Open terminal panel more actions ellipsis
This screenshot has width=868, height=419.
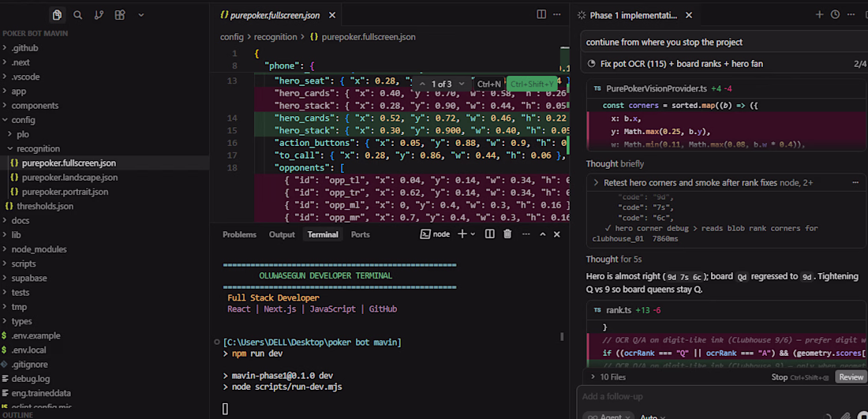tap(525, 234)
